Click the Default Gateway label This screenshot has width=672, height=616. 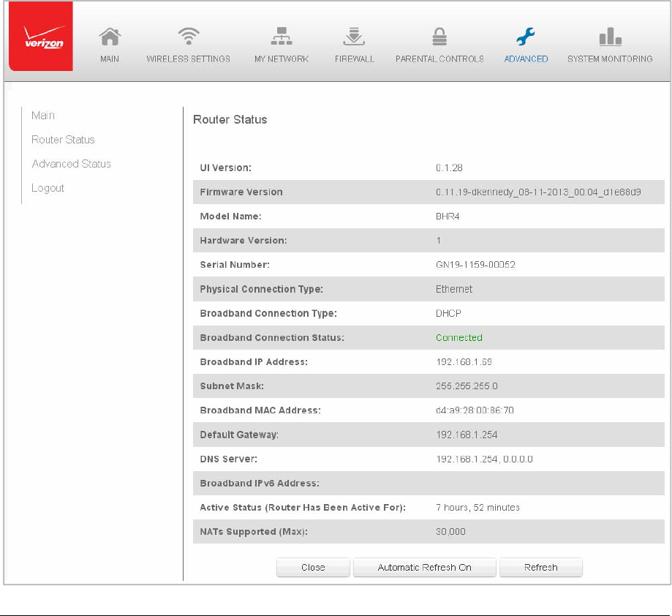point(239,435)
